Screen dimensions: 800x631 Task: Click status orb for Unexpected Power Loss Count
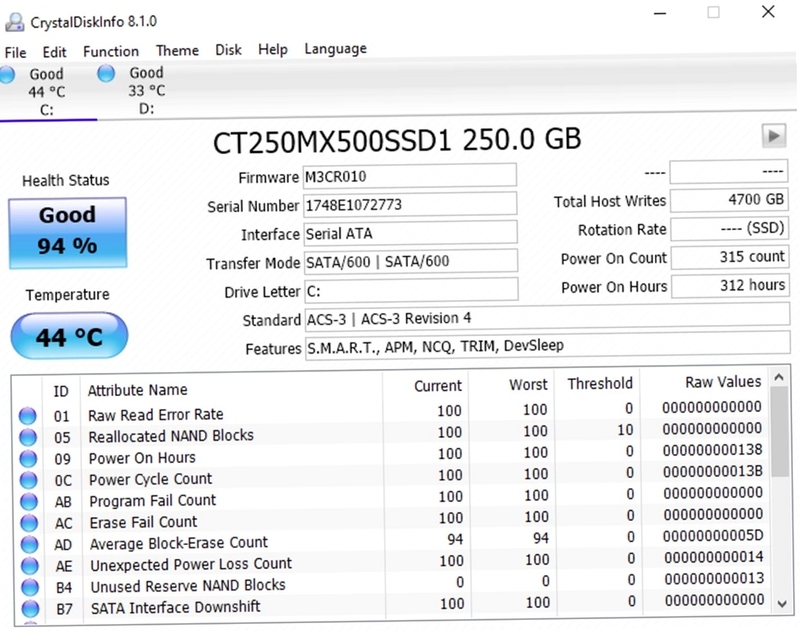coord(30,566)
